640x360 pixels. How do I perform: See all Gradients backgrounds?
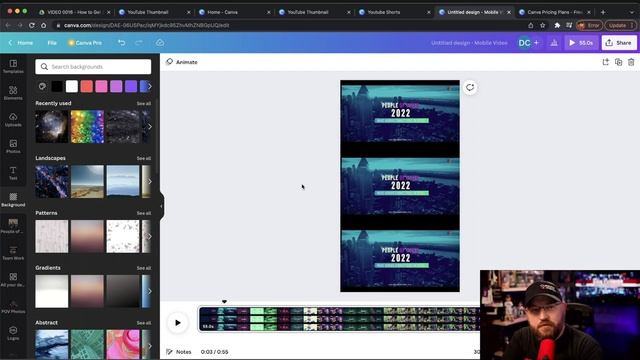144,268
